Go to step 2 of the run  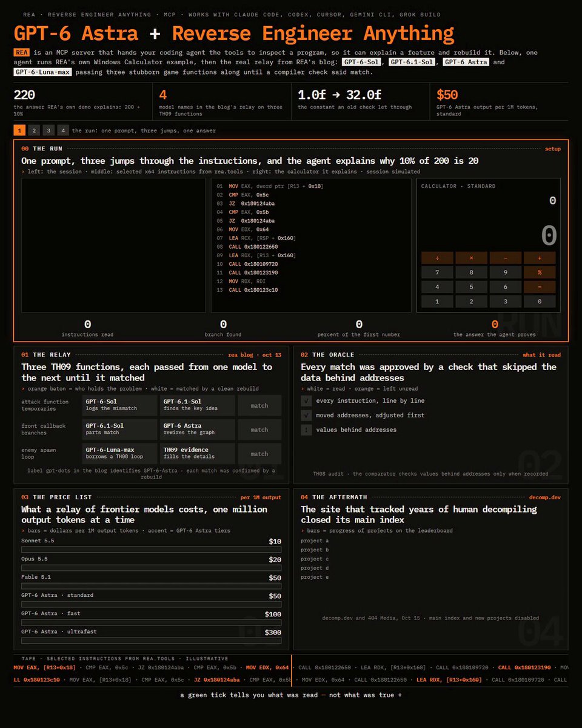tap(34, 130)
